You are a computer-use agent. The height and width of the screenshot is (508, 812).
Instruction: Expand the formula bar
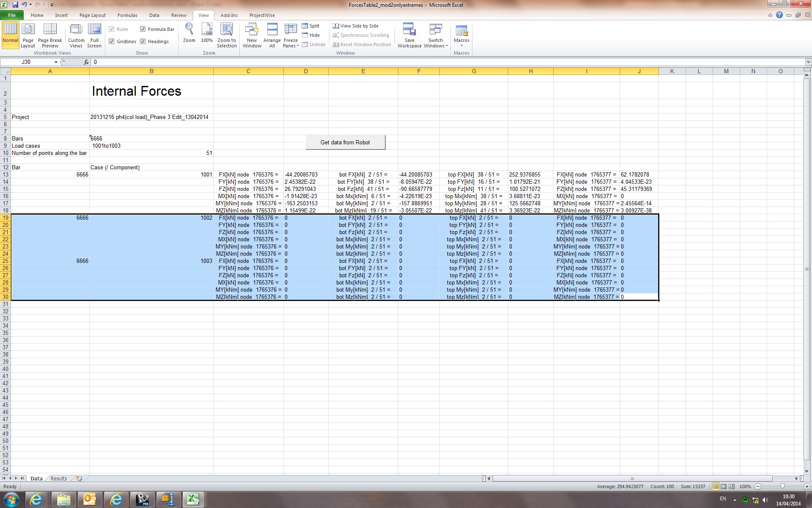pyautogui.click(x=808, y=62)
